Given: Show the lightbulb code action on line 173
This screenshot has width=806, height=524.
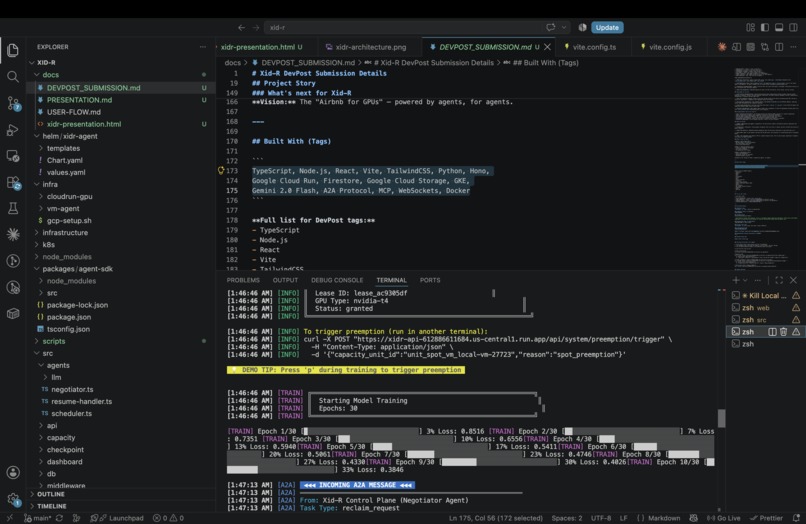Looking at the screenshot, I should click(x=221, y=170).
